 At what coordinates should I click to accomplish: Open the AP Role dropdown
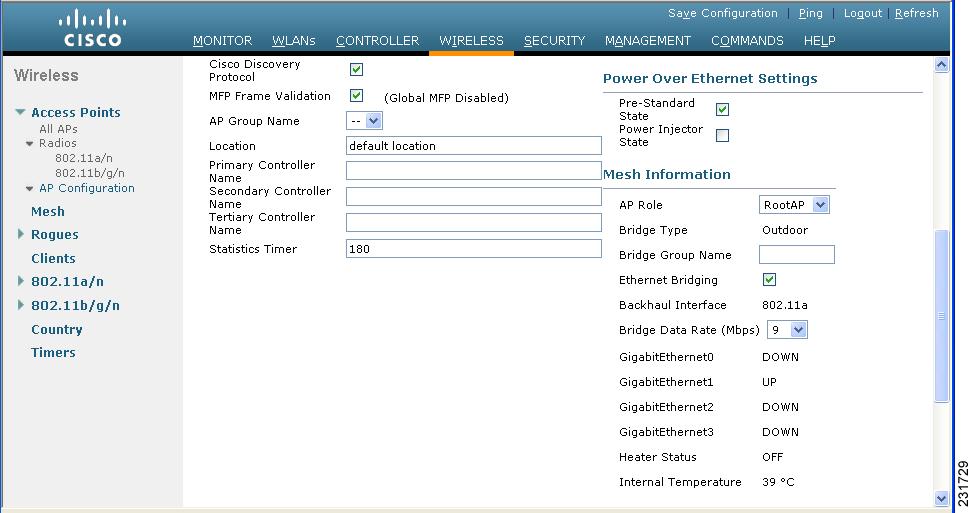pyautogui.click(x=794, y=205)
